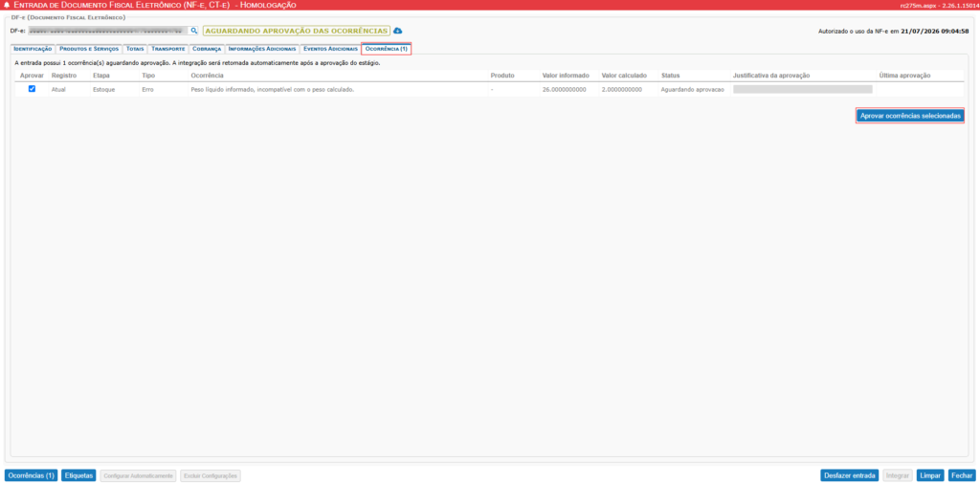
Task: Select the Transporte tab
Action: coord(168,49)
